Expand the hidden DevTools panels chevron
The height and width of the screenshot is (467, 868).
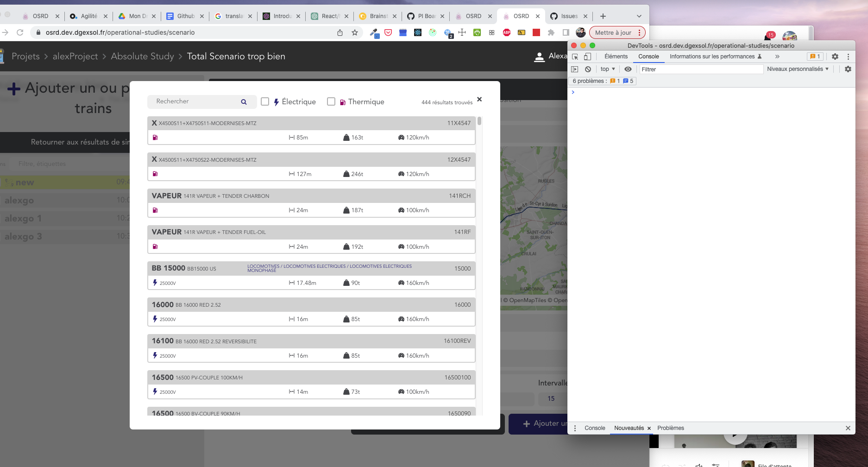point(777,57)
